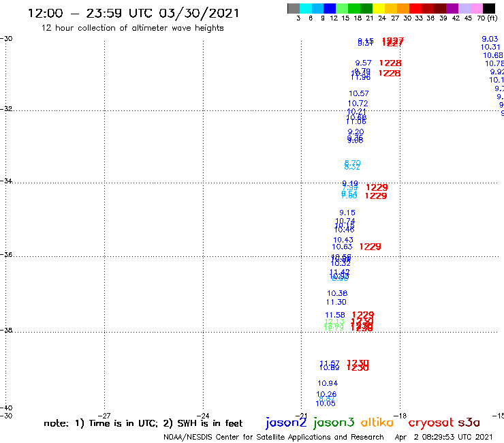Select the lavender legend color swatch
The height and width of the screenshot is (443, 504).
(464, 8)
